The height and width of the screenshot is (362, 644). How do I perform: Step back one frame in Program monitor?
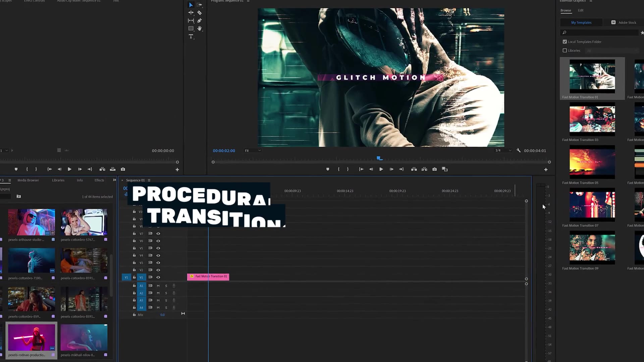pyautogui.click(x=371, y=169)
